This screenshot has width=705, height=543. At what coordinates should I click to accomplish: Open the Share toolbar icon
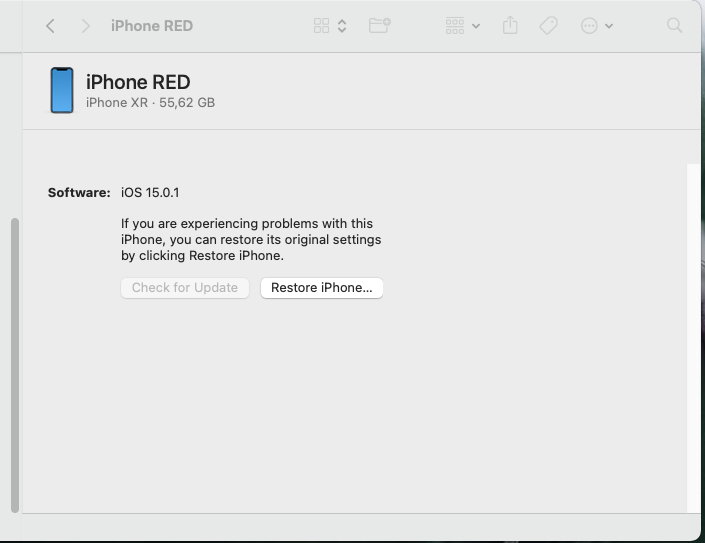point(510,25)
